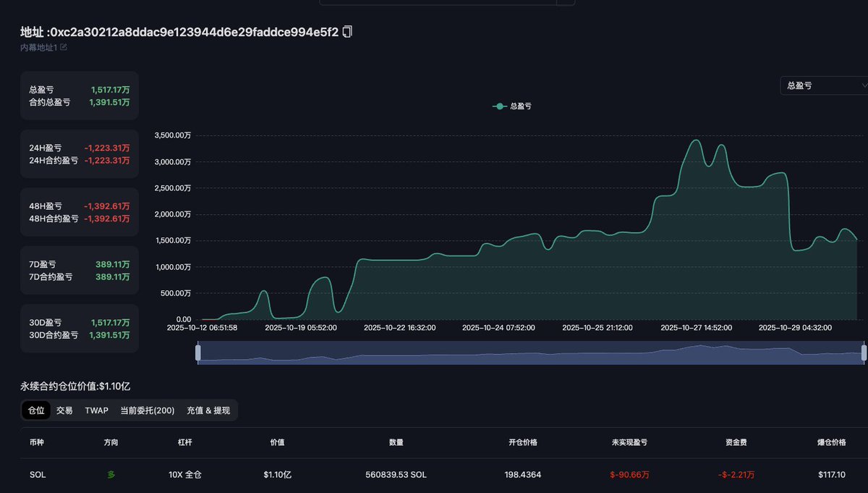Show the 当前委托(200) tab
The height and width of the screenshot is (493, 868).
pyautogui.click(x=148, y=410)
